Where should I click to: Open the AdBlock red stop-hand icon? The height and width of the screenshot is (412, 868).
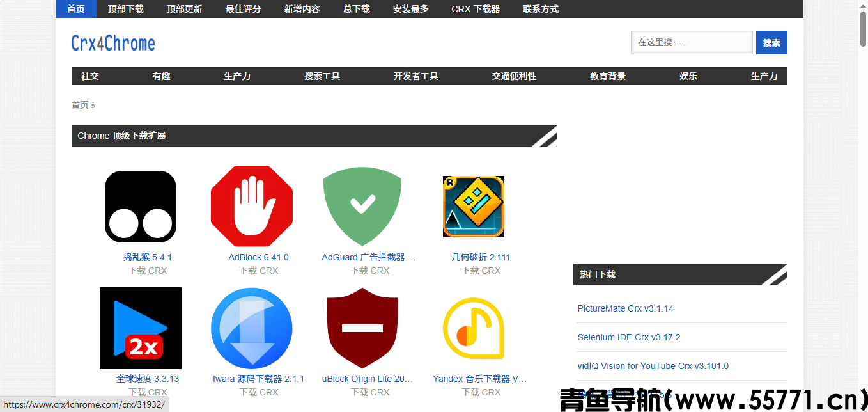(x=252, y=206)
